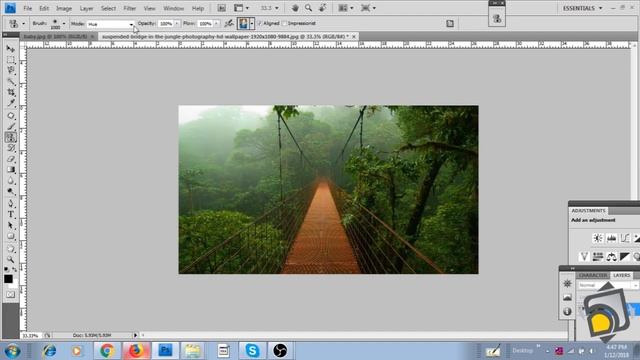Reset default foreground and background colors
This screenshot has height=360, width=640.
tap(6, 269)
